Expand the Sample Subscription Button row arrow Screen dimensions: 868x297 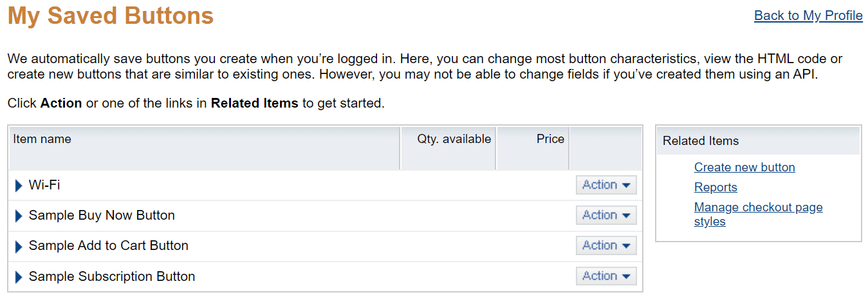[19, 277]
